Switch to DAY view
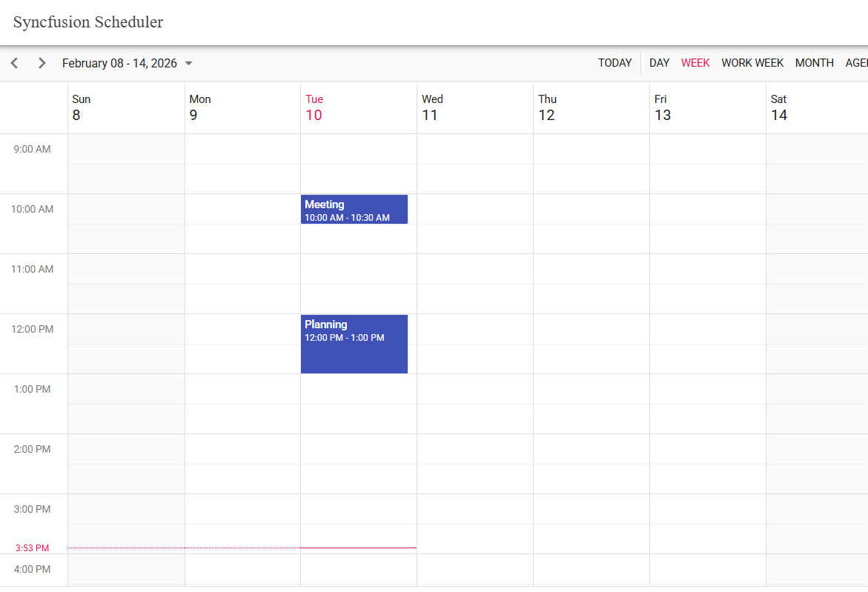The width and height of the screenshot is (868, 592). pyautogui.click(x=659, y=63)
